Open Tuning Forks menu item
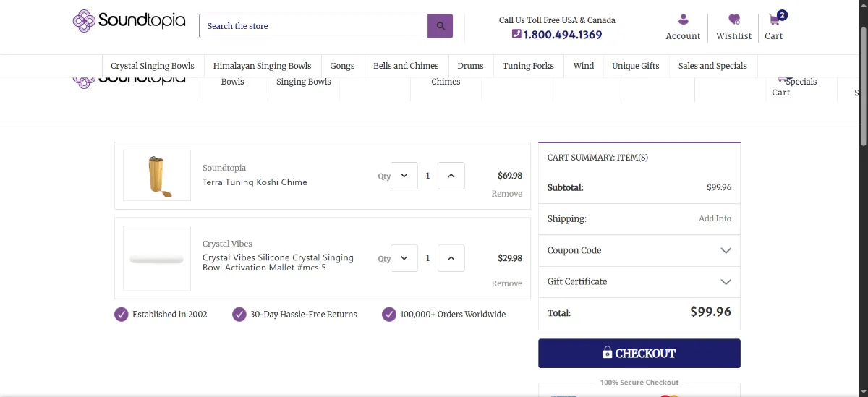868x397 pixels. click(x=528, y=66)
